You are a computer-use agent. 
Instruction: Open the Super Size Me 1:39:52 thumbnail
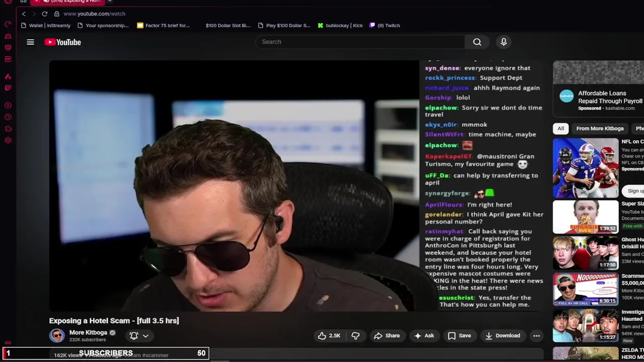tap(586, 217)
